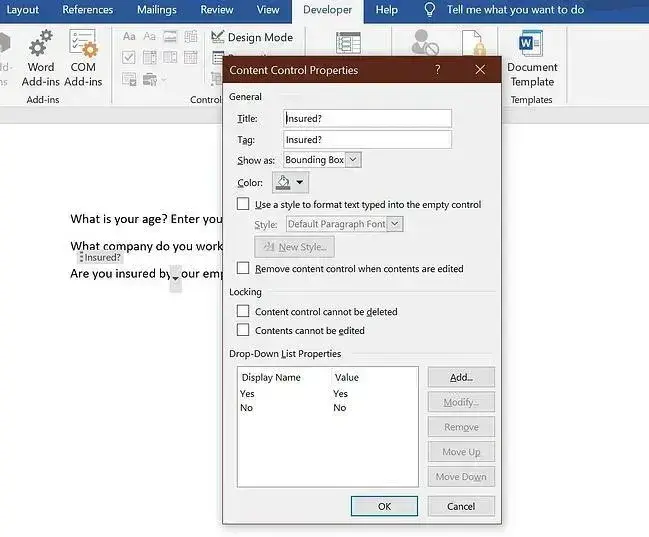Click into the Title text field
Image resolution: width=649 pixels, height=537 pixels.
pyautogui.click(x=367, y=118)
